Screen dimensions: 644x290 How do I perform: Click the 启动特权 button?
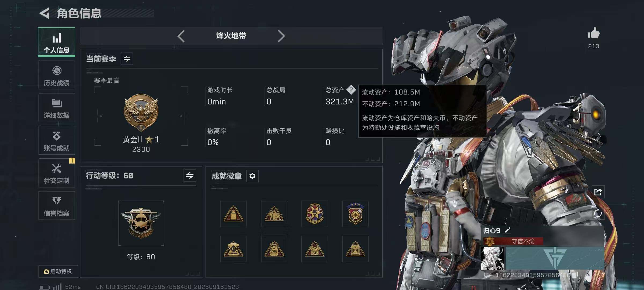tap(58, 271)
